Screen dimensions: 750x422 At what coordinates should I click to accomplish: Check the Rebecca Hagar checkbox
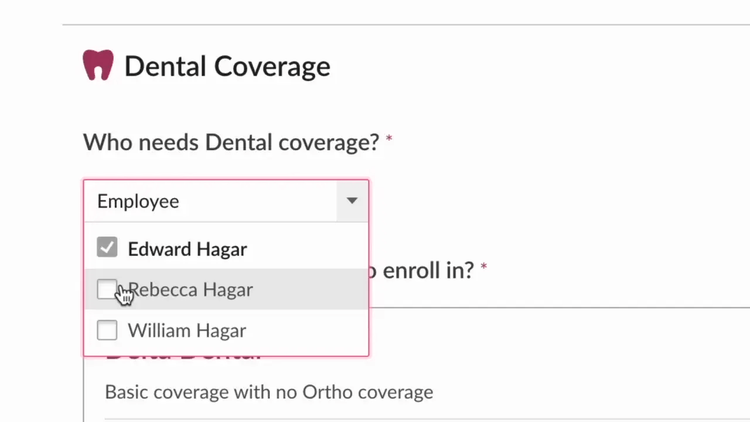[107, 289]
